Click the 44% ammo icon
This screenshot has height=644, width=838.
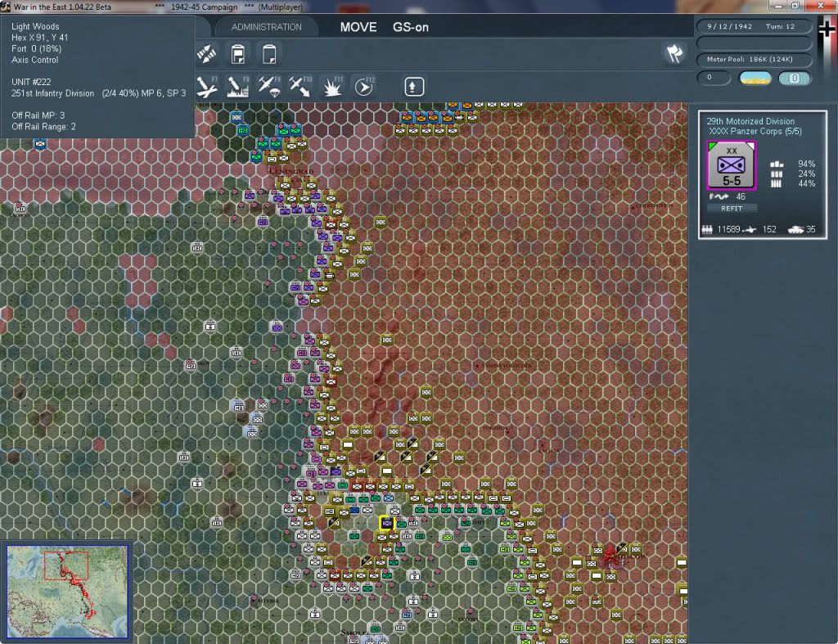(777, 184)
